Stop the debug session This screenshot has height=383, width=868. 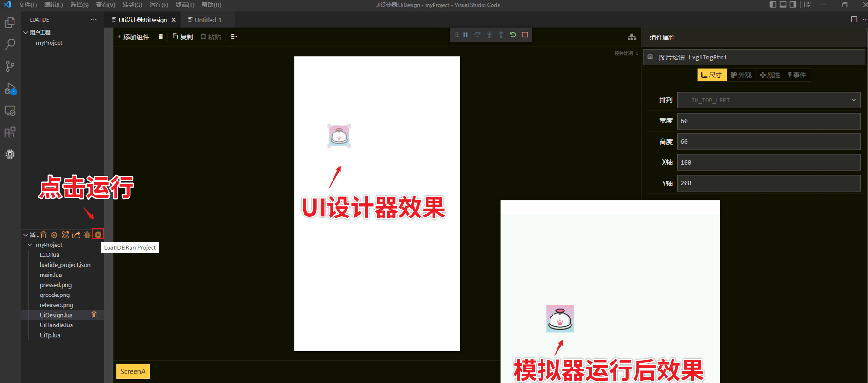point(525,35)
